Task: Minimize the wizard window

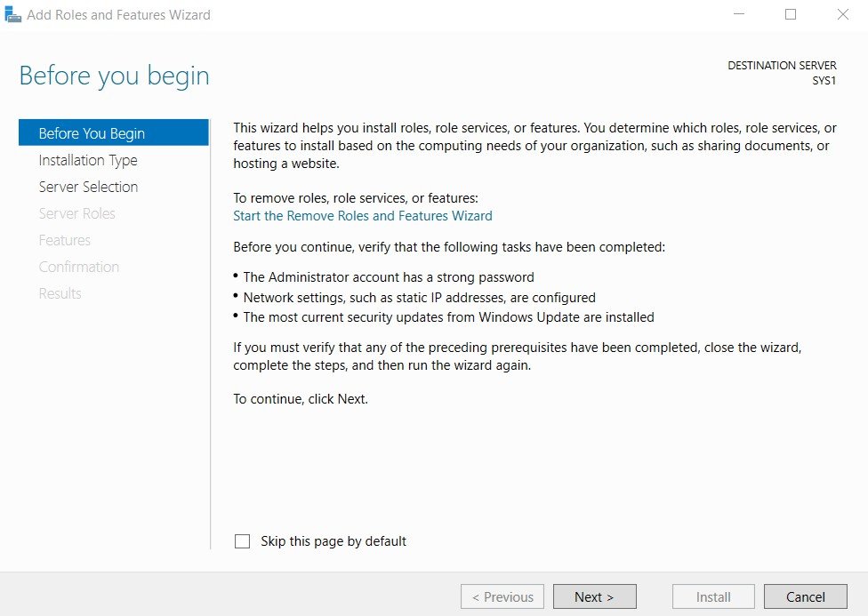Action: pos(739,14)
